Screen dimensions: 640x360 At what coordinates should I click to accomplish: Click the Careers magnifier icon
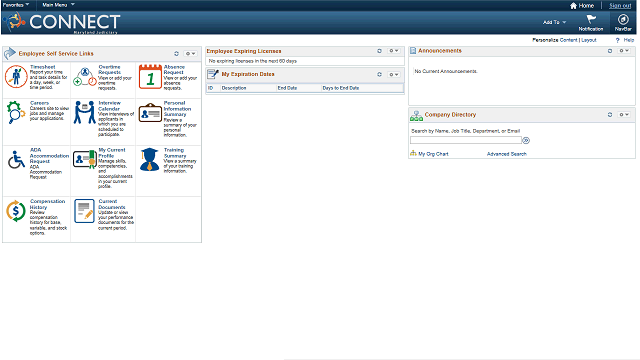coord(16,112)
